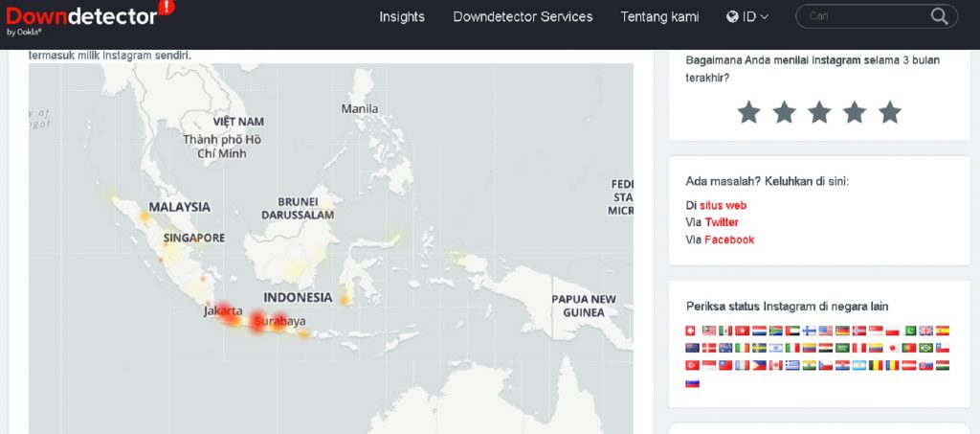Open the Tentang kami page
980x434 pixels.
coord(659,17)
